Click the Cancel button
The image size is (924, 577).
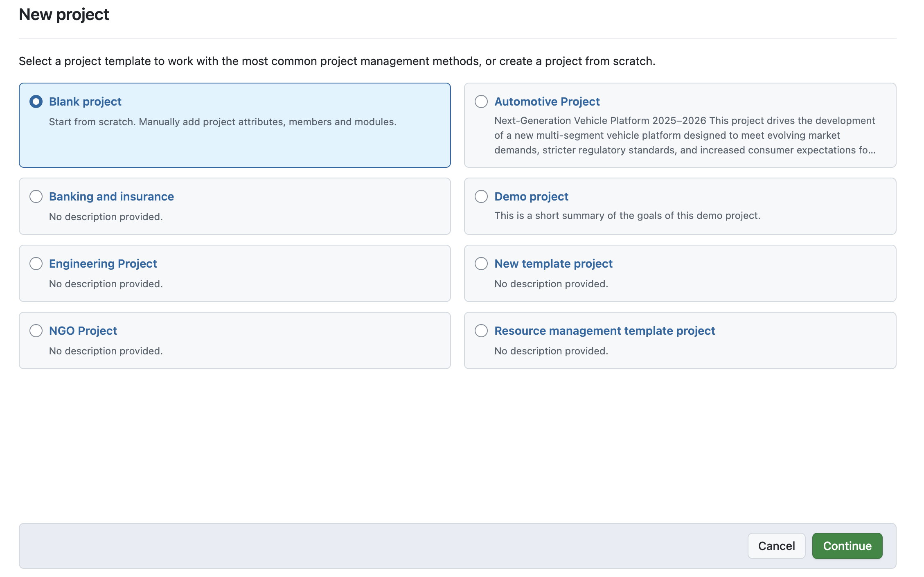pyautogui.click(x=776, y=546)
